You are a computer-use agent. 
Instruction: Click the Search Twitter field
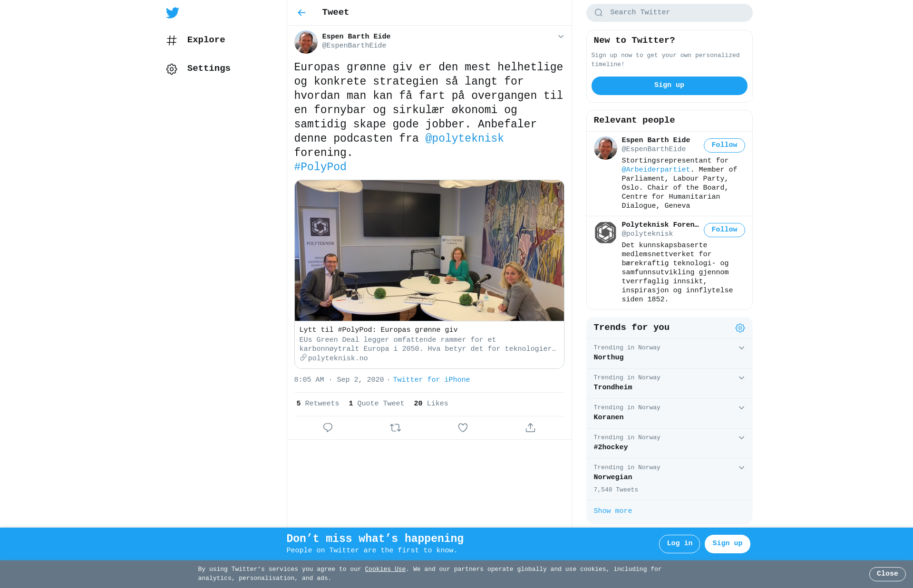669,13
